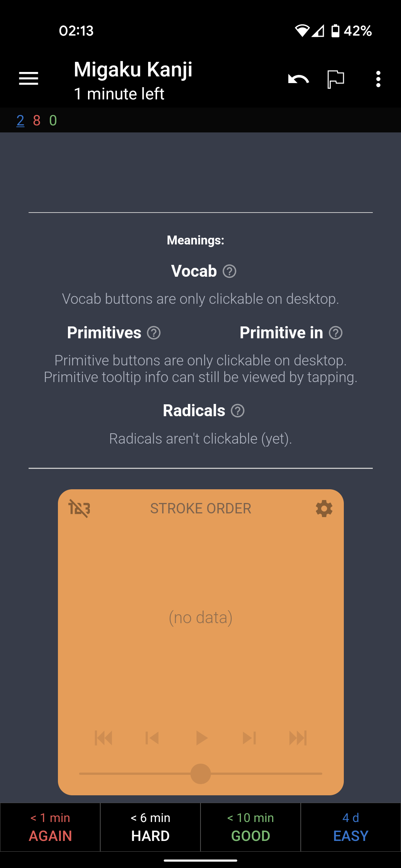This screenshot has height=868, width=401.
Task: Show the Primitive in help info
Action: [336, 333]
